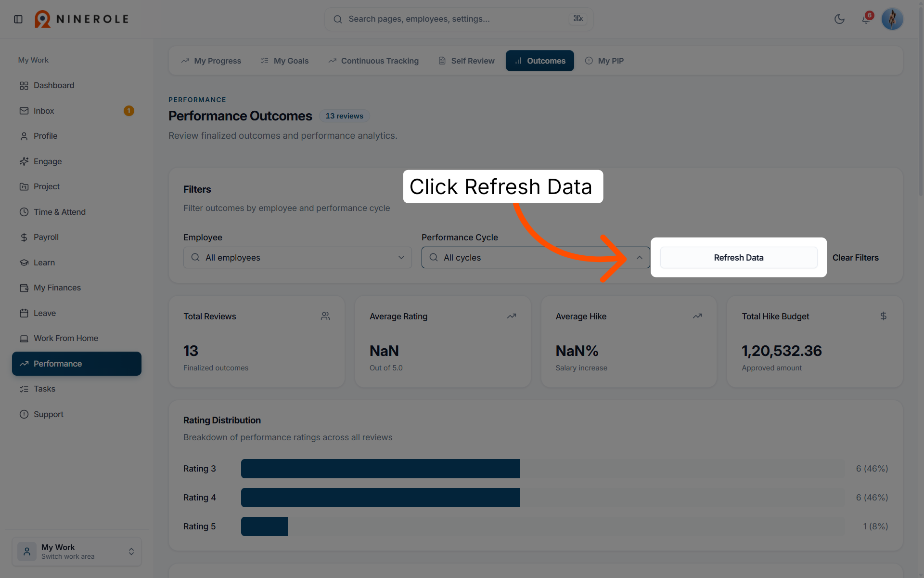Viewport: 924px width, 578px height.
Task: Click the Tasks checklist icon
Action: click(24, 389)
